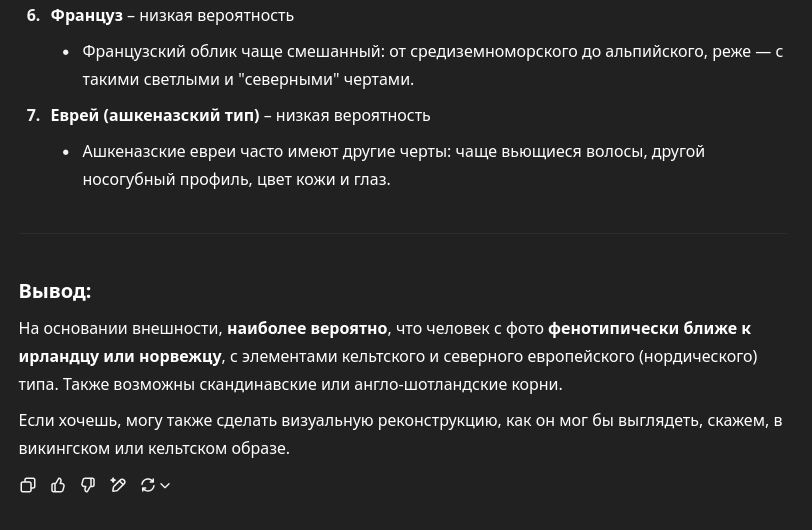
Task: Click the sentence starting "Если хочешь, могу также"
Action: click(400, 434)
